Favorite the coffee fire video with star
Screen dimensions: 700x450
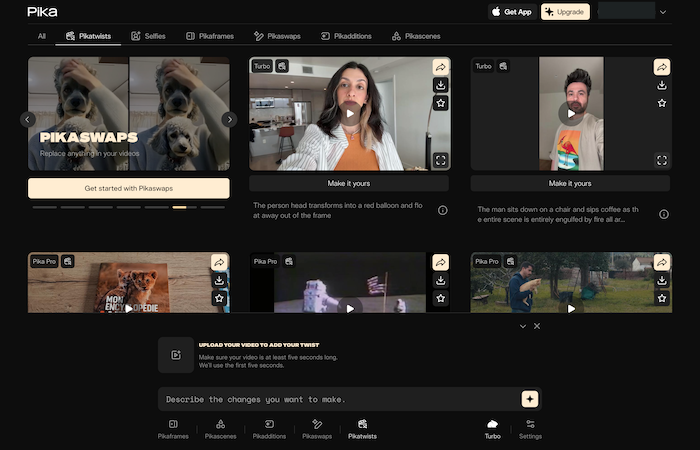tap(662, 102)
